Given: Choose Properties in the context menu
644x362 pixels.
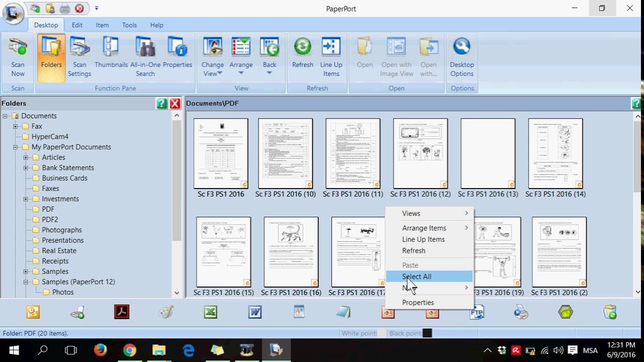Looking at the screenshot, I should (430, 302).
